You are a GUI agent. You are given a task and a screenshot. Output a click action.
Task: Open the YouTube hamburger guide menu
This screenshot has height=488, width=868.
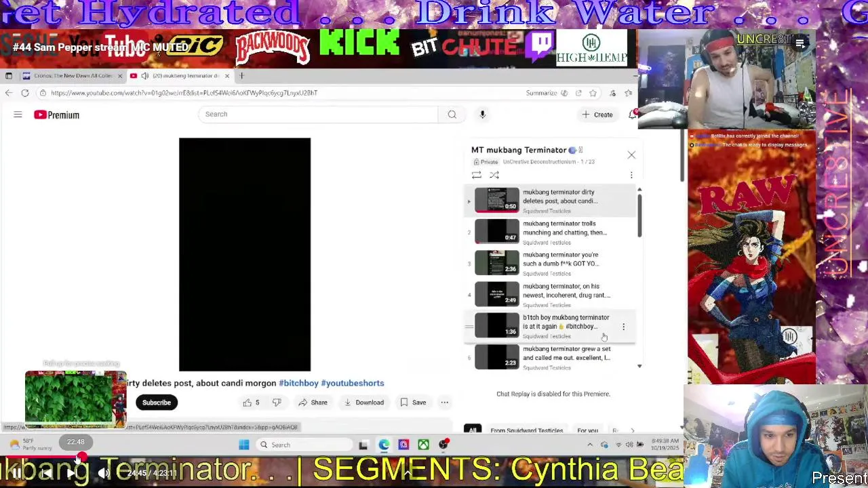tap(18, 115)
